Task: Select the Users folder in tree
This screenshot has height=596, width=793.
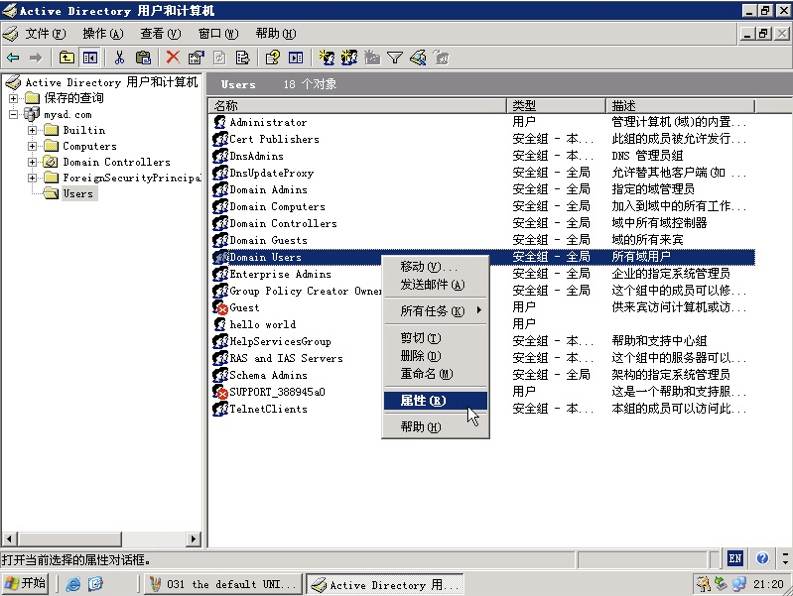Action: (78, 194)
